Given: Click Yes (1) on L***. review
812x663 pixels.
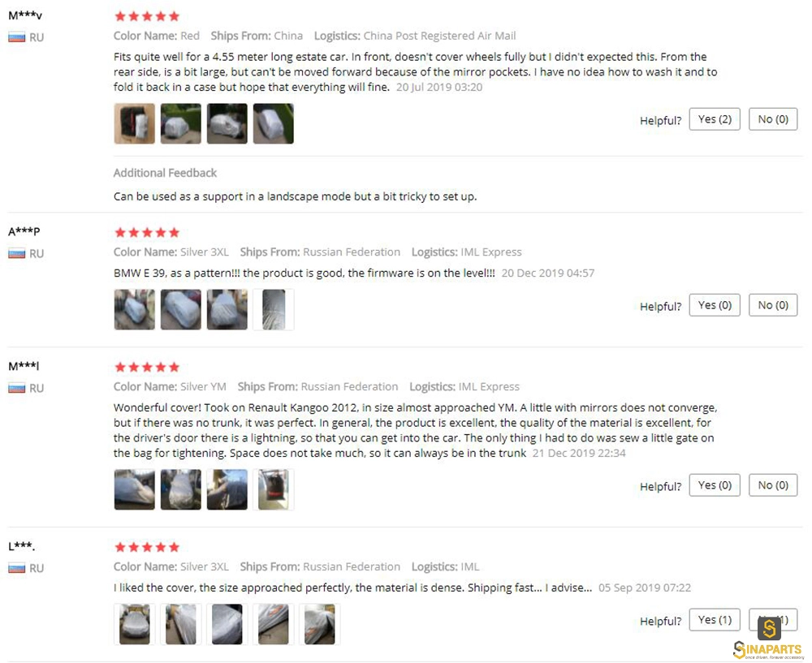Looking at the screenshot, I should (715, 619).
